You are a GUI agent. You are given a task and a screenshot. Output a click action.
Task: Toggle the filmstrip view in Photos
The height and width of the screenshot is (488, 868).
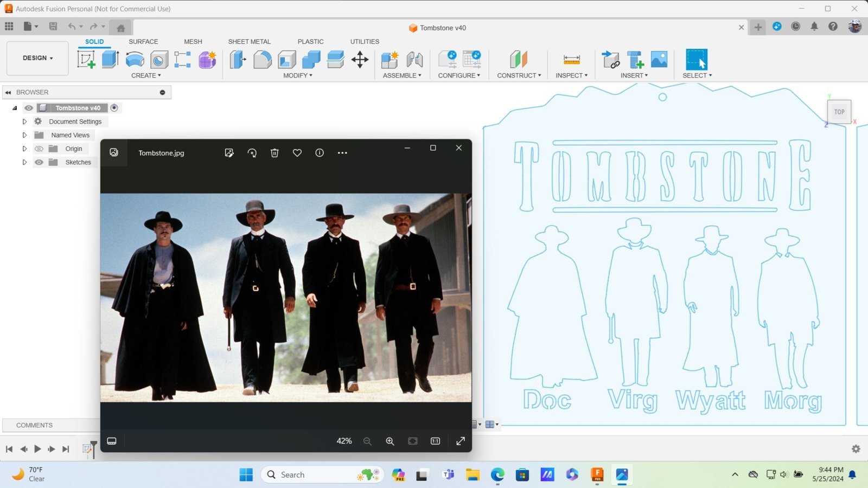pyautogui.click(x=112, y=441)
